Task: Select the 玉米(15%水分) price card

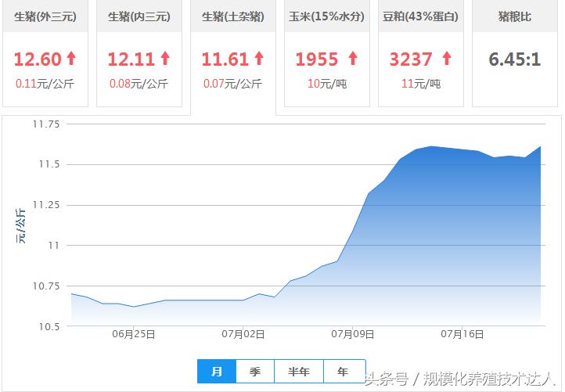Action: (327, 53)
